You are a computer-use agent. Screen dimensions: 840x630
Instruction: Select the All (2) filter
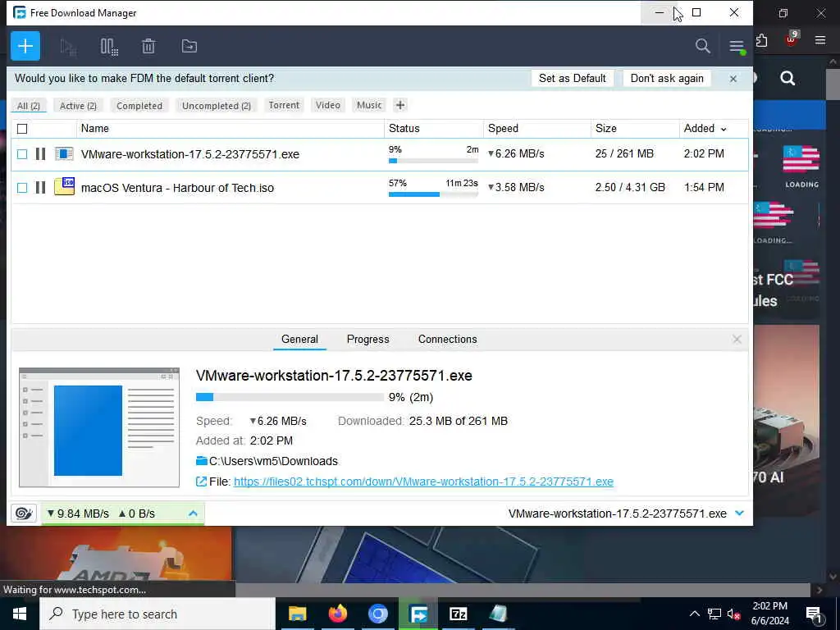click(29, 106)
